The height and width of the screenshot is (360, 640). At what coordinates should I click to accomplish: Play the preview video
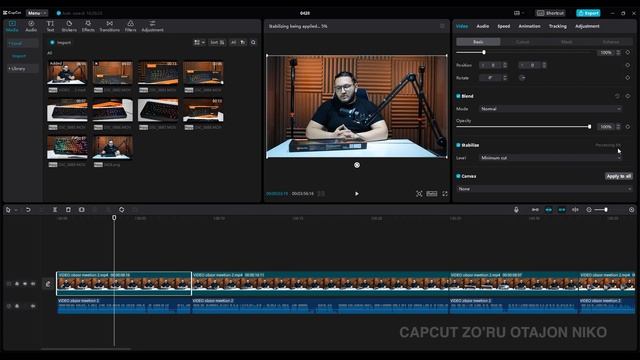(357, 194)
